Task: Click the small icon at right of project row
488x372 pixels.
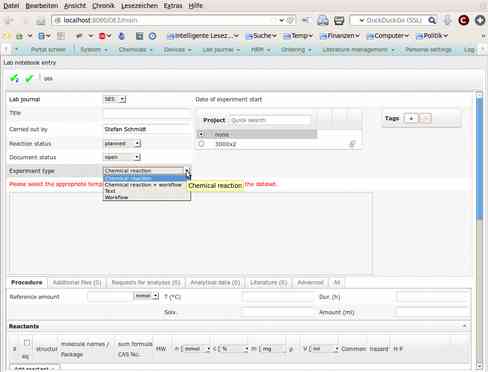Action: click(x=352, y=144)
